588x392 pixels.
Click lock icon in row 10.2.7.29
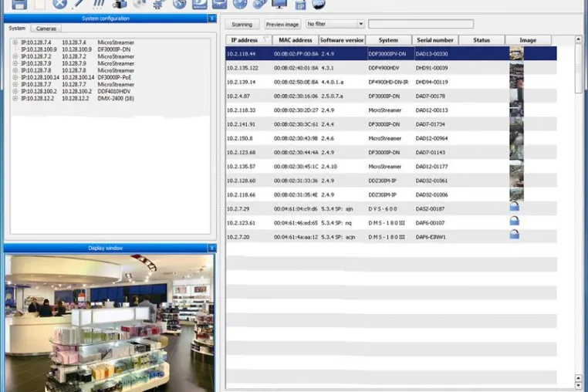click(x=515, y=207)
